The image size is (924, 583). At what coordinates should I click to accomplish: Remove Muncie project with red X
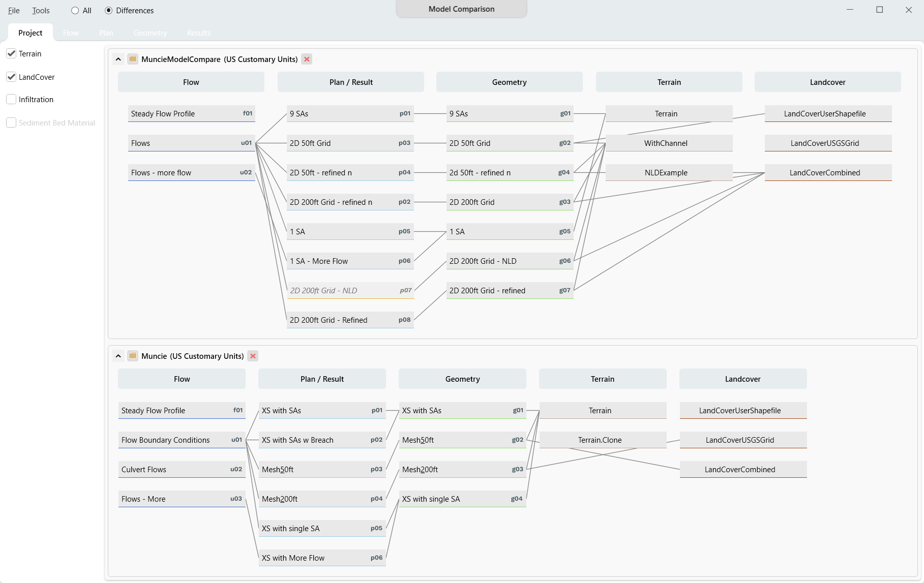coord(253,356)
